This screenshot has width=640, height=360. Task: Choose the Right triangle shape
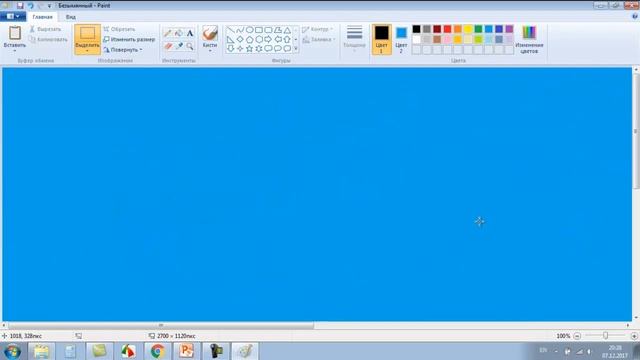231,40
